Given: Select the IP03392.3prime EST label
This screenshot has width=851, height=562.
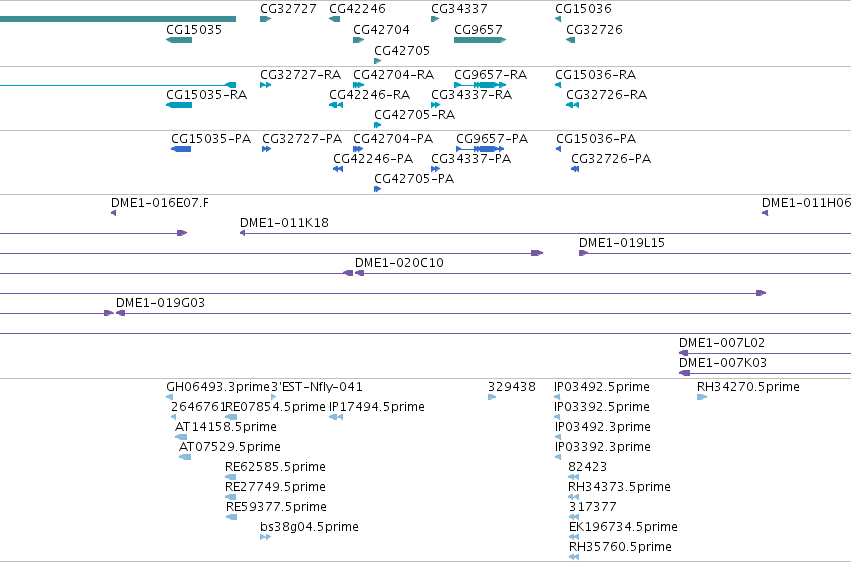Looking at the screenshot, I should tap(602, 448).
